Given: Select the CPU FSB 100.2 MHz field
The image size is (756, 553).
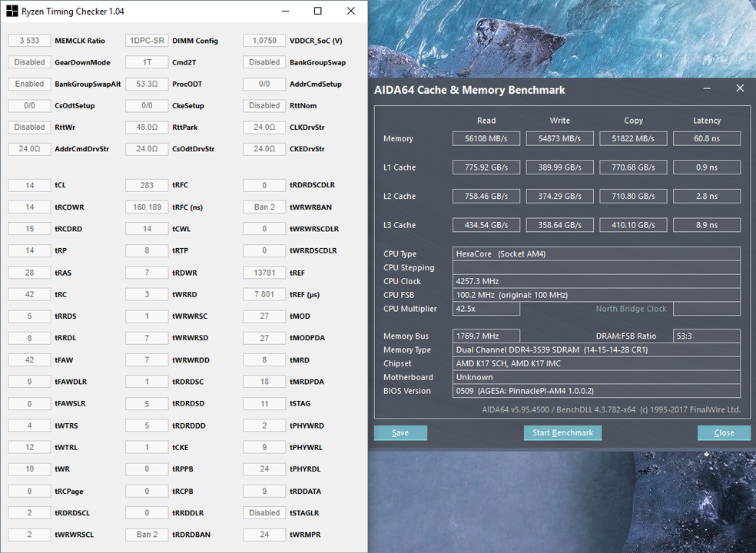Looking at the screenshot, I should 596,295.
